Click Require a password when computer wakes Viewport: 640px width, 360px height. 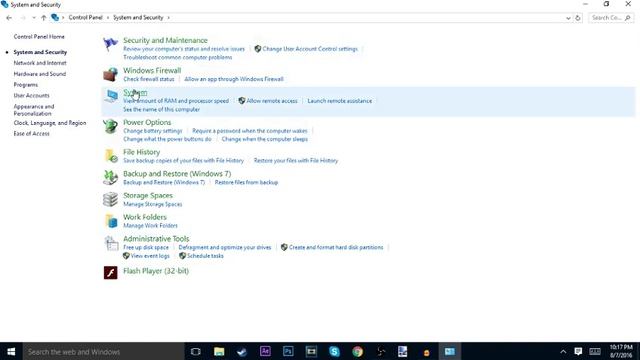click(x=250, y=131)
